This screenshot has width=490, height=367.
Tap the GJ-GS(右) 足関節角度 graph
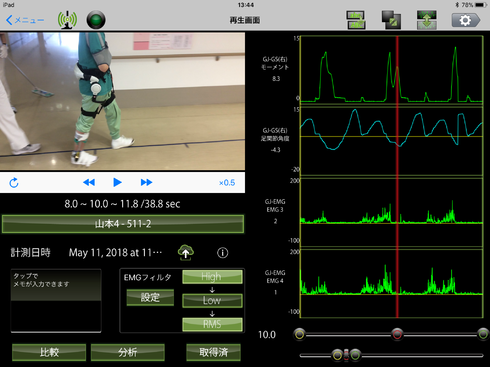pyautogui.click(x=391, y=141)
